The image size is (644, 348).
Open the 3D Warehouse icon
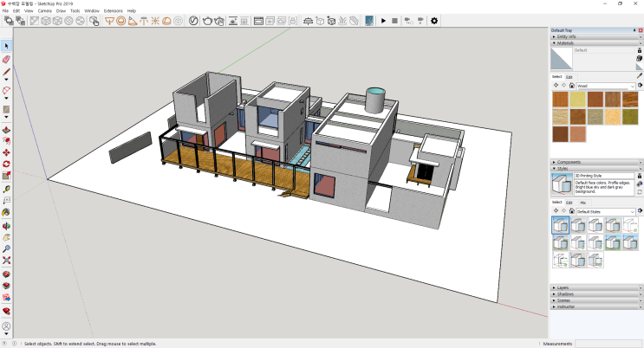pos(6,274)
